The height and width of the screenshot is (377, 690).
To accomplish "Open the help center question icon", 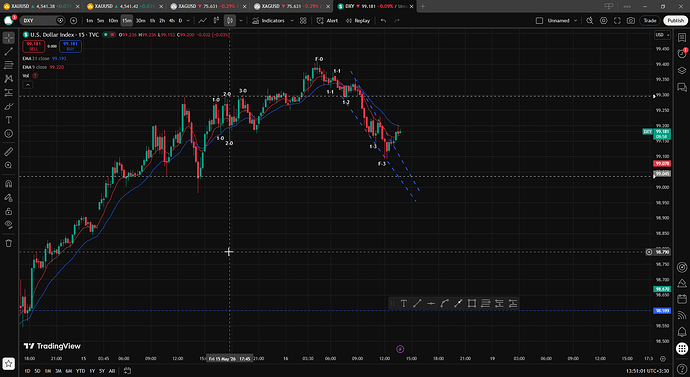I will click(682, 368).
